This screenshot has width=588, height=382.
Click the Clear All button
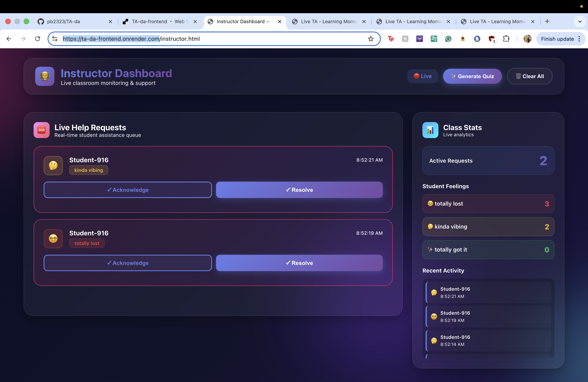pyautogui.click(x=529, y=76)
